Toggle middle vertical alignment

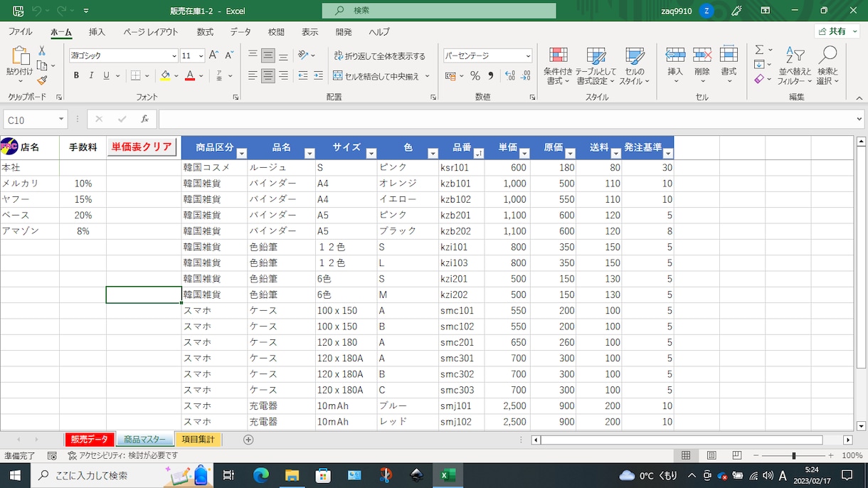268,55
